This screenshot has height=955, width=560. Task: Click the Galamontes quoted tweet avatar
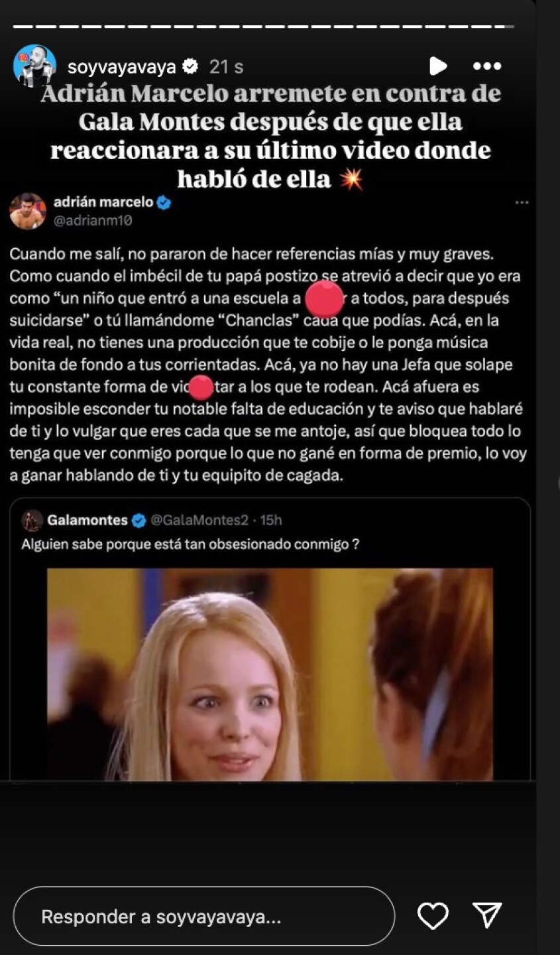(x=32, y=521)
